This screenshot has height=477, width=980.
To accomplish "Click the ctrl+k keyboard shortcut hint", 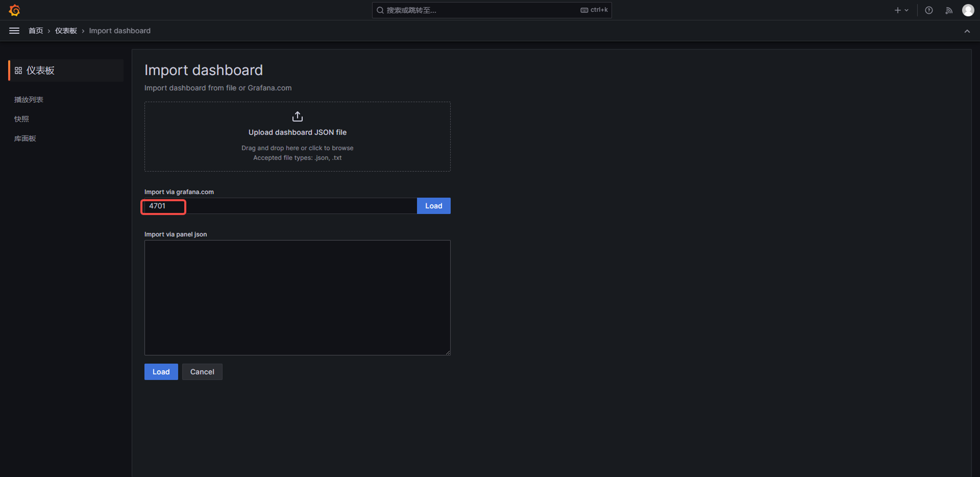I will pos(594,10).
